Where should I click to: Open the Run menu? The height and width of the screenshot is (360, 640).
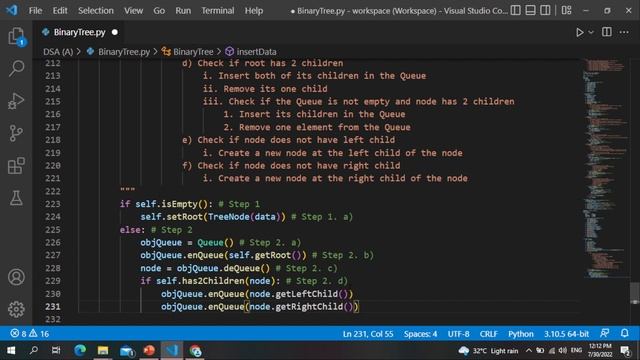[183, 11]
